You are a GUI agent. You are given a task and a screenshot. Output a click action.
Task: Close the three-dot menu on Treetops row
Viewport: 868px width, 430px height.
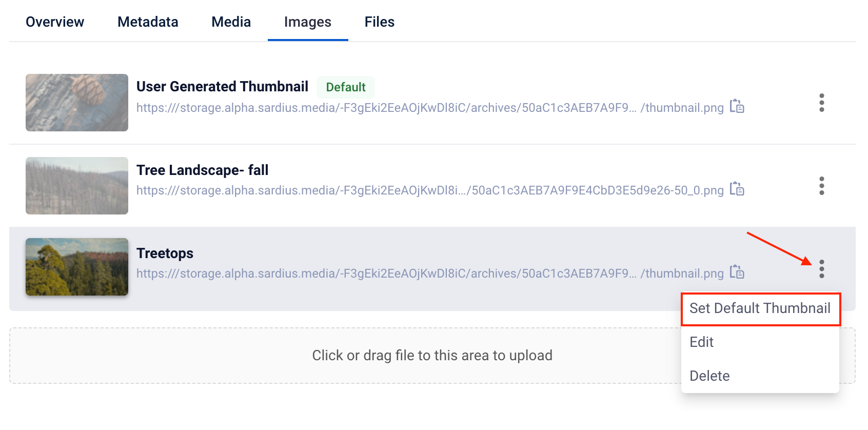(821, 269)
